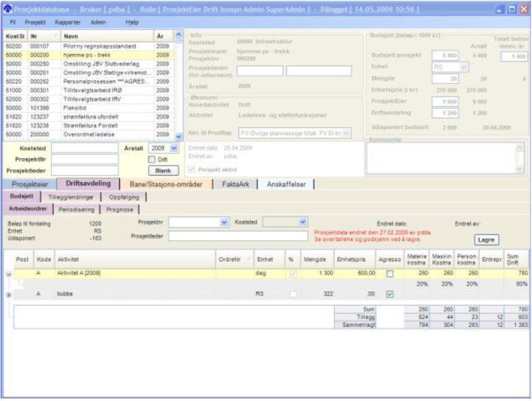Toggle the % checkbox in bubba row
Viewport: 532px width, 401px height.
point(293,294)
